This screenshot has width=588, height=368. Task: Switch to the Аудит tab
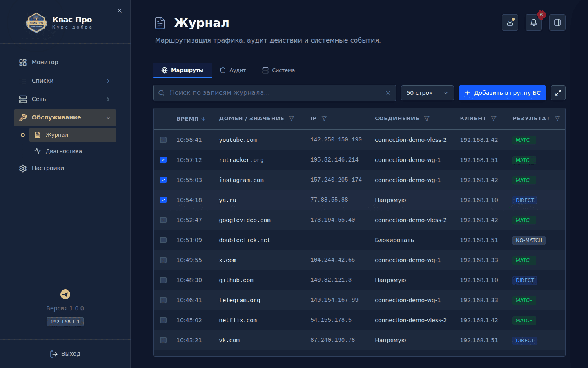[233, 70]
